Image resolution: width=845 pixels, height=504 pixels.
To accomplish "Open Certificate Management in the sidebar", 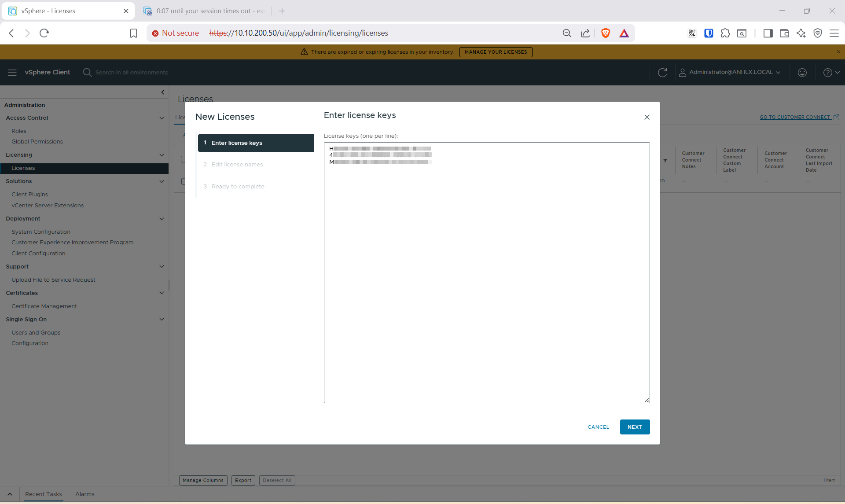I will (x=44, y=306).
